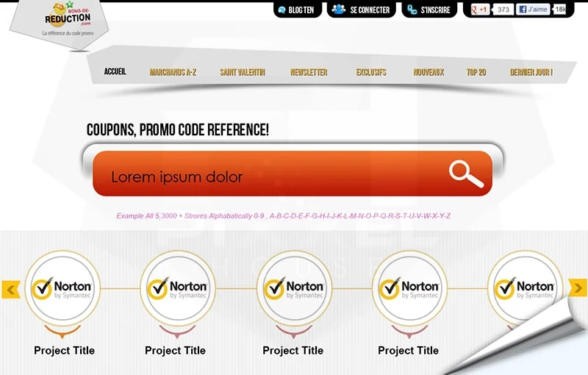Click the carousel right arrow
This screenshot has width=588, height=375.
578,287
